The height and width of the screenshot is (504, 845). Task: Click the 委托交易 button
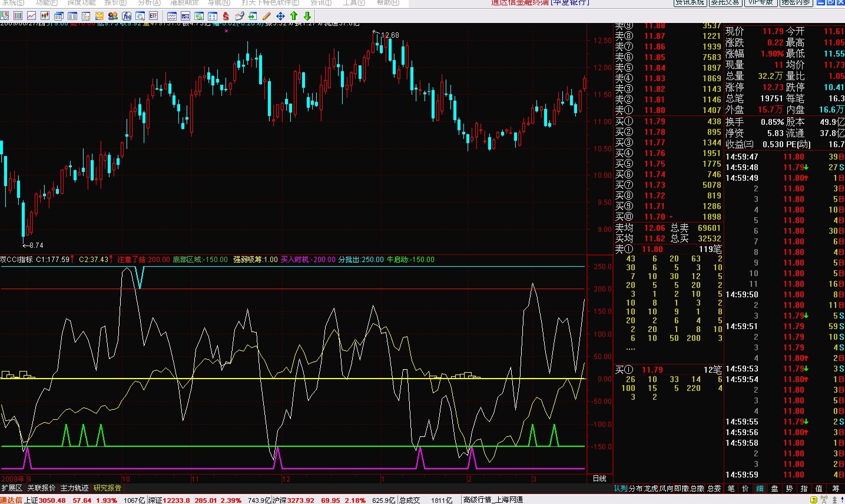point(725,3)
